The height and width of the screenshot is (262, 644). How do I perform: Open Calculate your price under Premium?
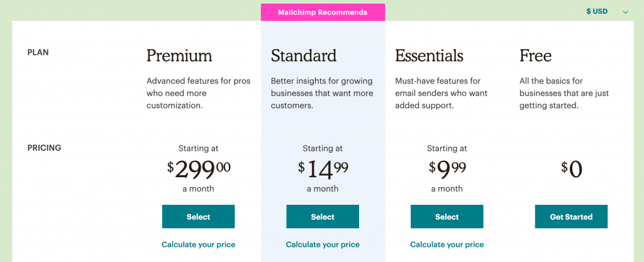click(198, 244)
